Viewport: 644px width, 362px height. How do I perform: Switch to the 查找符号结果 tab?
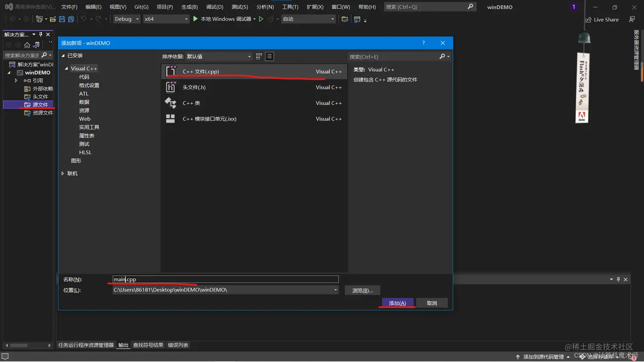tap(148, 345)
